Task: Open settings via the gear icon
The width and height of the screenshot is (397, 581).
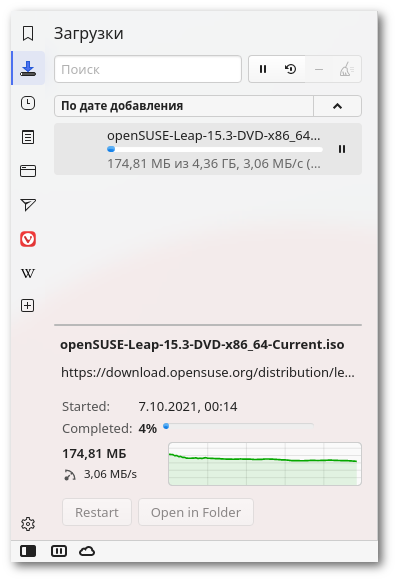Action: (28, 524)
